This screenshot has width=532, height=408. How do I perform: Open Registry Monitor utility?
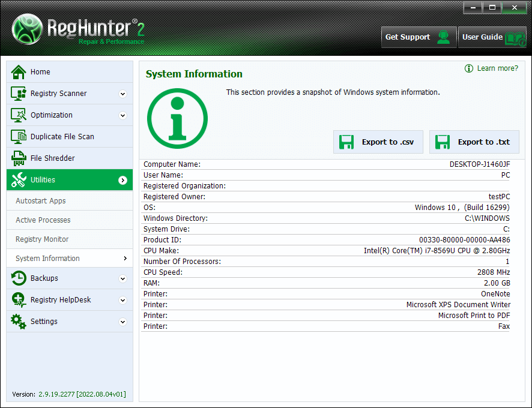(42, 239)
